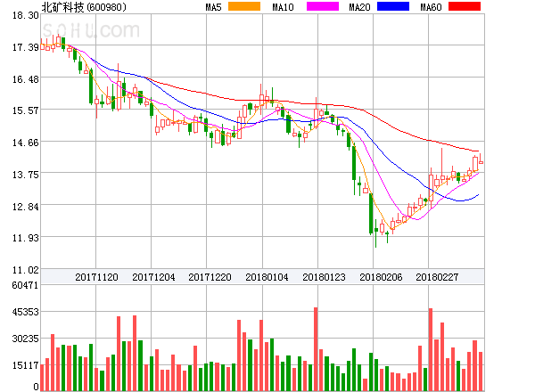Screen dimensions: 535x392
Task: Click the MA60 legend label
Action: [431, 7]
